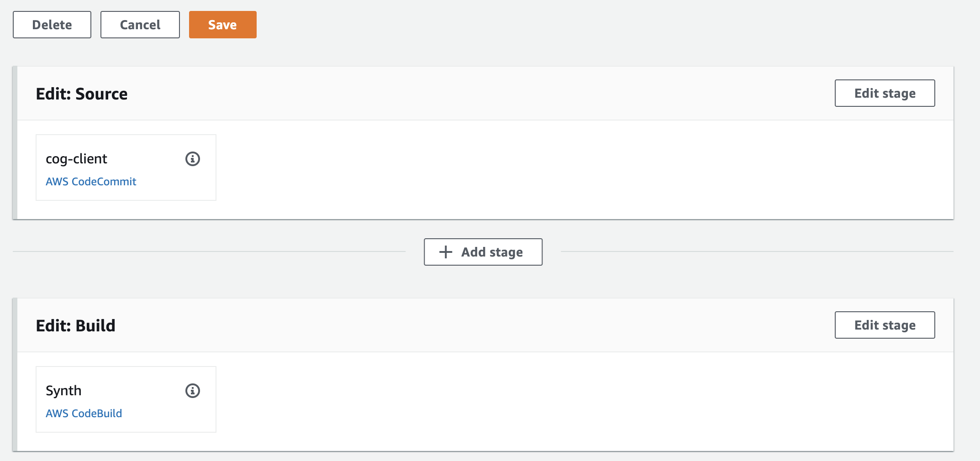
Task: Delete the pipeline
Action: click(52, 25)
